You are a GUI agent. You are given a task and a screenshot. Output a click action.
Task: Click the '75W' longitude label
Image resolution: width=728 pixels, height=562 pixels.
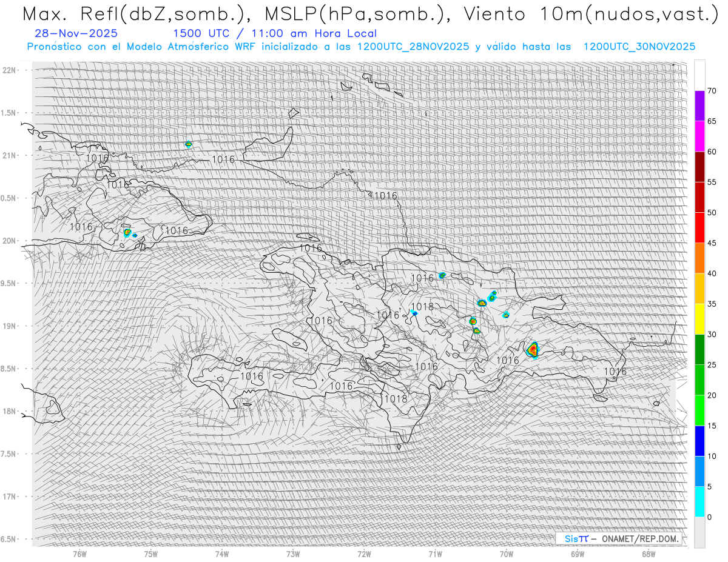151,554
